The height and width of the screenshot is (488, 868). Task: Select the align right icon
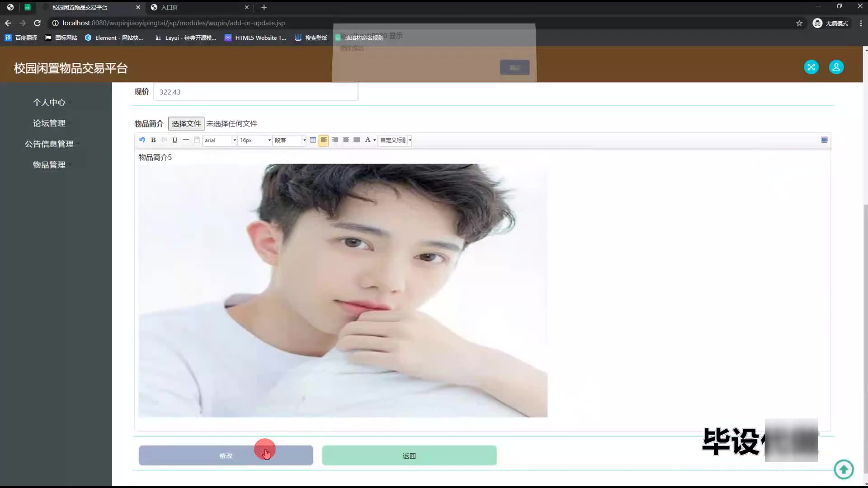coord(335,140)
